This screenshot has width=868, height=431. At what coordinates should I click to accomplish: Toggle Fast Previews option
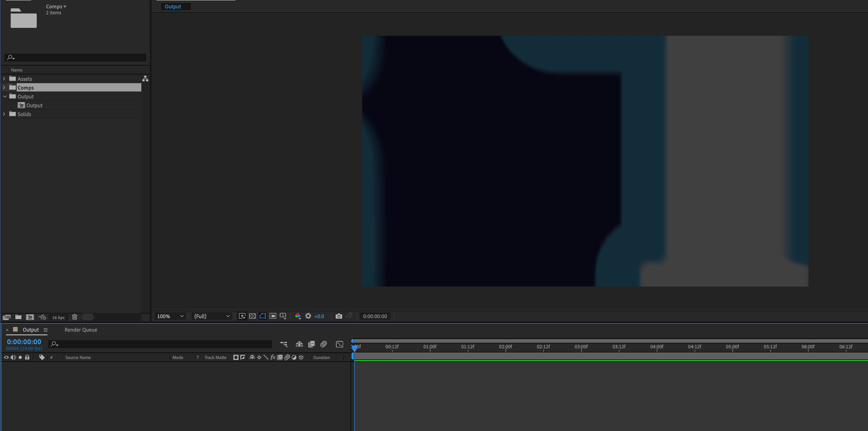(x=242, y=316)
